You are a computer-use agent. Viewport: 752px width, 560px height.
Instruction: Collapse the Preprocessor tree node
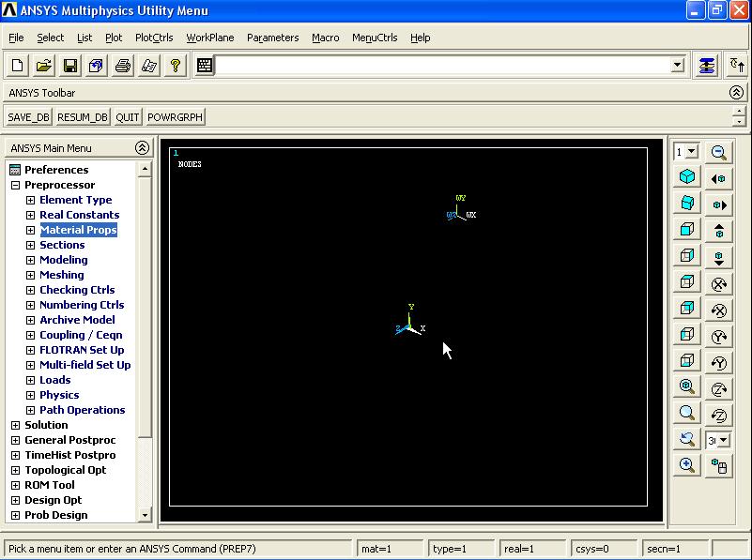[x=15, y=185]
